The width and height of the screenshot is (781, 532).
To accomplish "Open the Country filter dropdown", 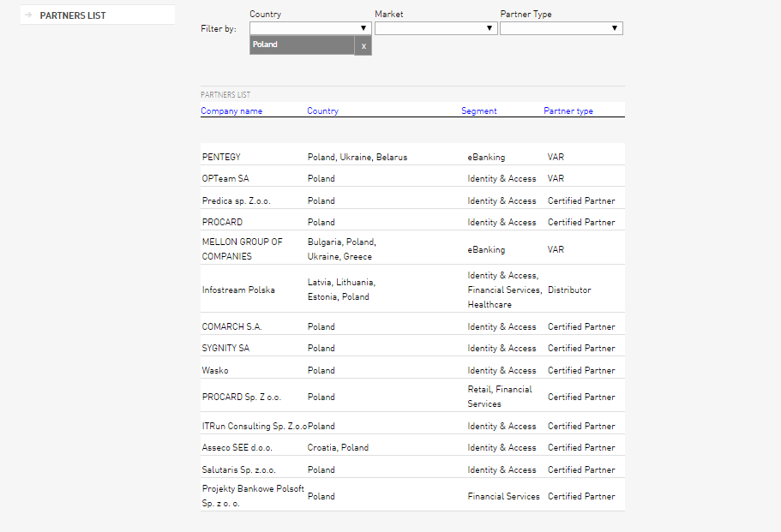I will coord(310,28).
